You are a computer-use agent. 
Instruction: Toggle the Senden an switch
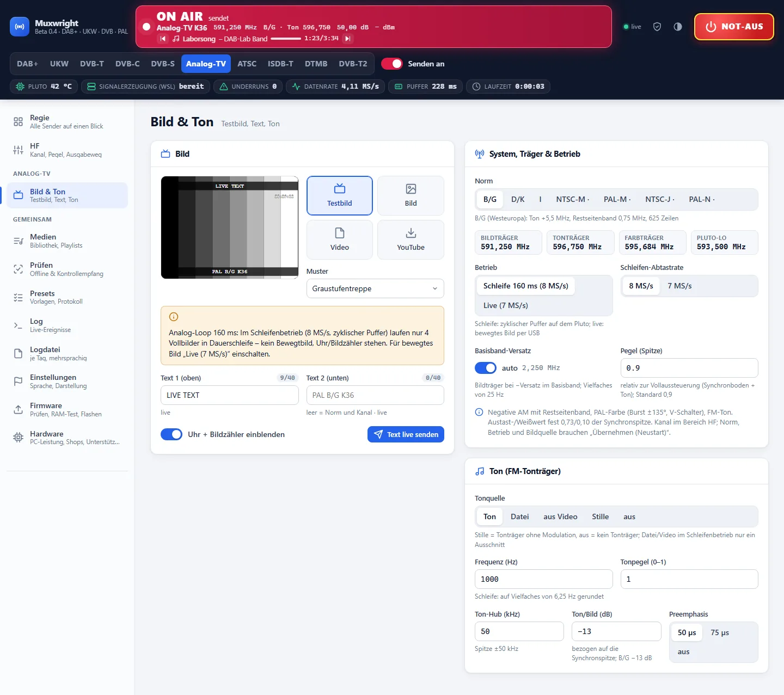pyautogui.click(x=392, y=64)
